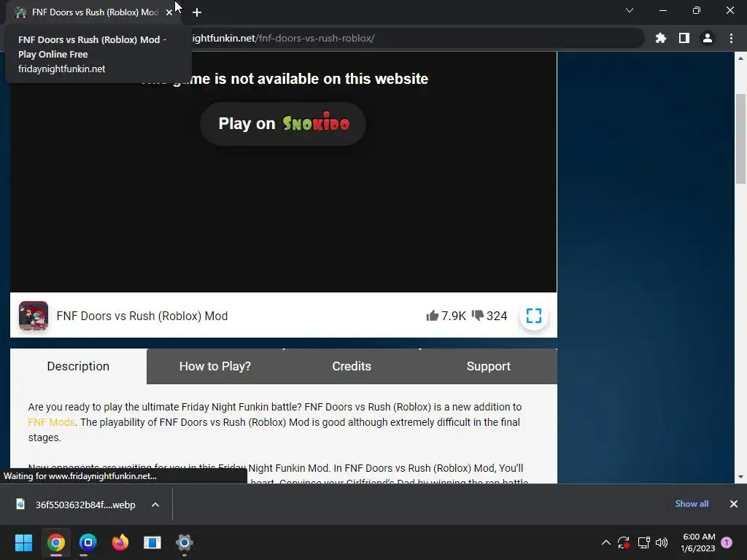
Task: Click Show all downloads
Action: point(692,504)
